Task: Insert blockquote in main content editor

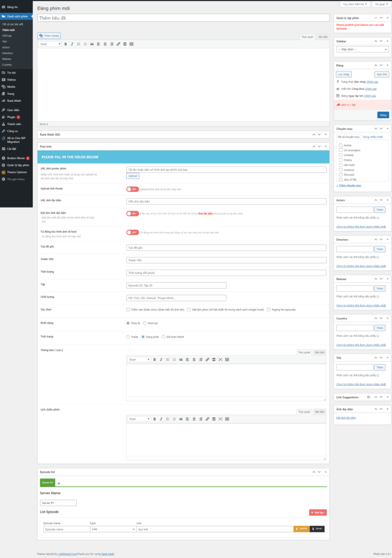Action: click(x=92, y=44)
